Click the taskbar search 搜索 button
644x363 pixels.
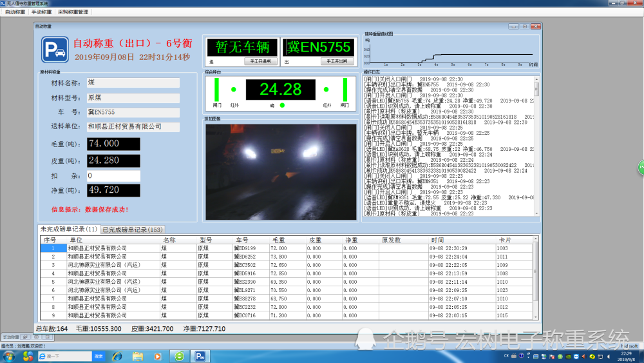tap(99, 357)
